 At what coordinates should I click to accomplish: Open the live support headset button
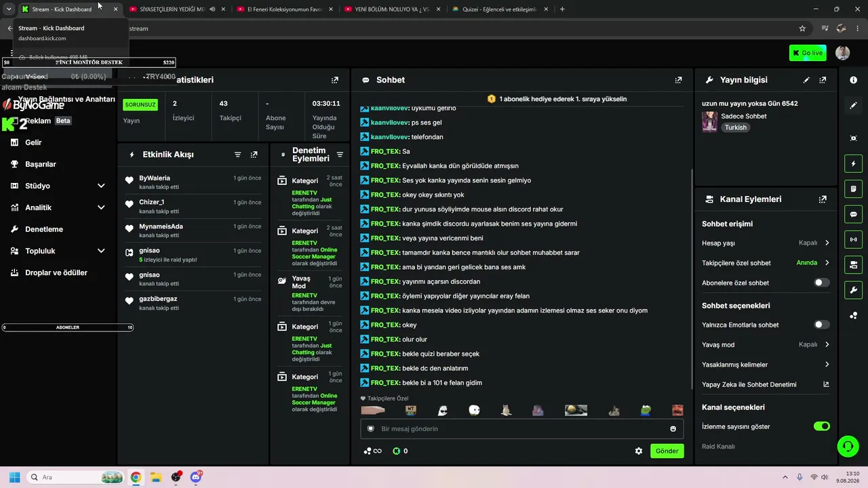pyautogui.click(x=848, y=446)
